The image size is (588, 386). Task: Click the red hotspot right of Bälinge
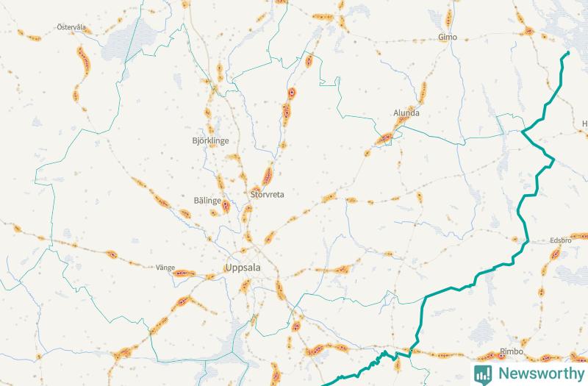[x=226, y=206]
